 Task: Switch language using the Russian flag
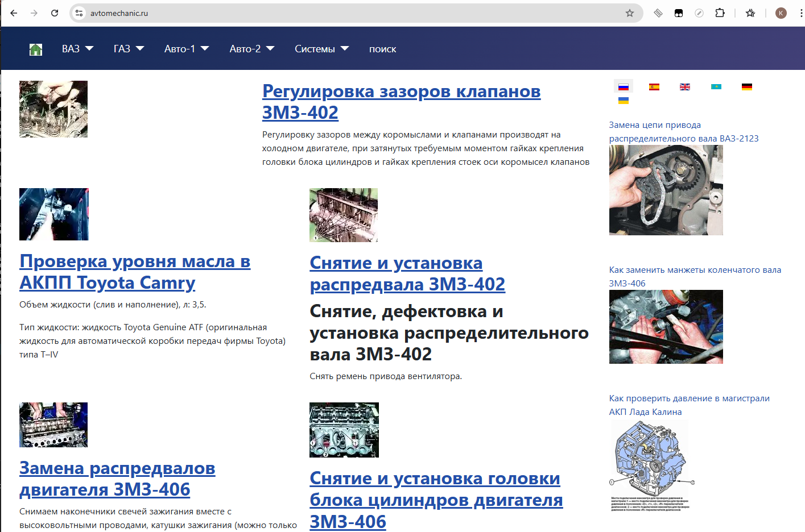(x=624, y=87)
